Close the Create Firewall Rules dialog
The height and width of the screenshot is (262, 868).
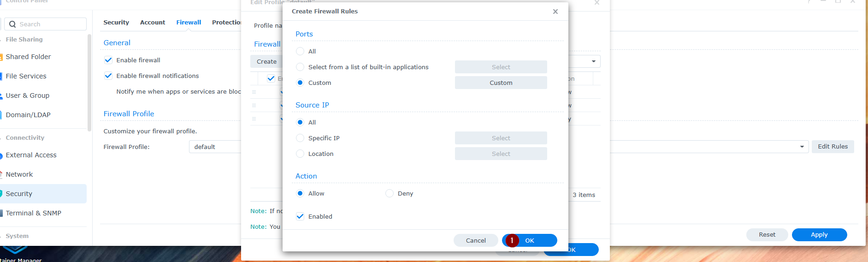click(555, 12)
